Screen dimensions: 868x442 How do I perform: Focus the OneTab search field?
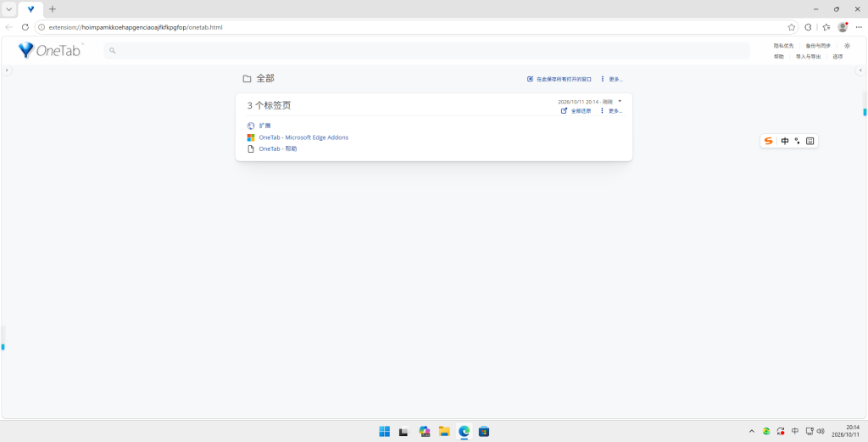tap(426, 50)
